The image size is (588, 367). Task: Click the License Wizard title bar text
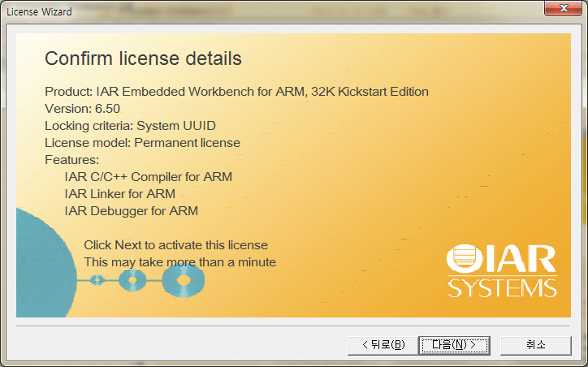(39, 12)
